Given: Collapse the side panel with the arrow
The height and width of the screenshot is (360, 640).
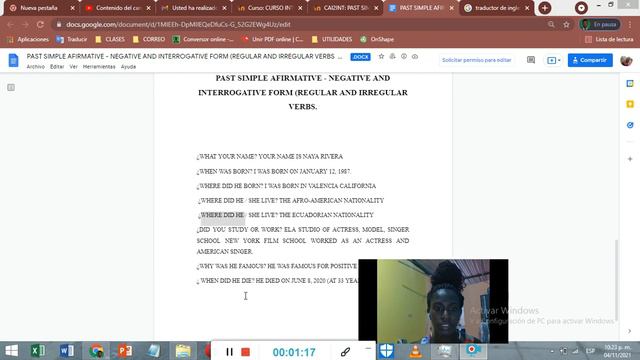Looking at the screenshot, I should [630, 331].
